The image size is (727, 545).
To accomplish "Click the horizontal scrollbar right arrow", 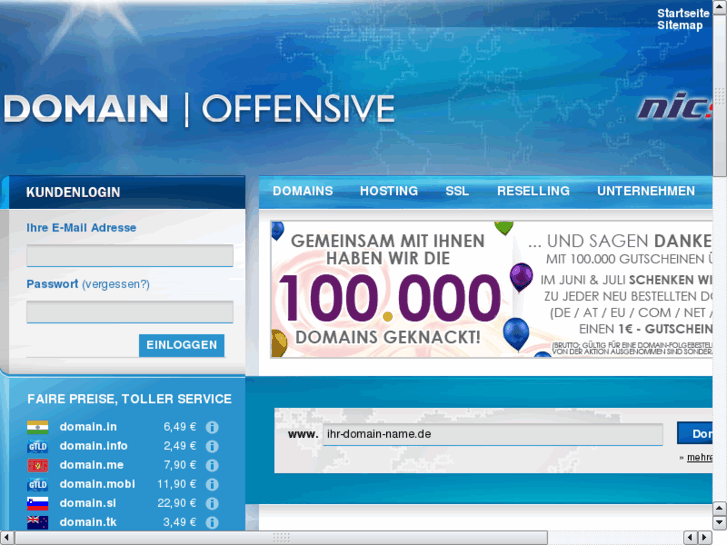I will [705, 538].
